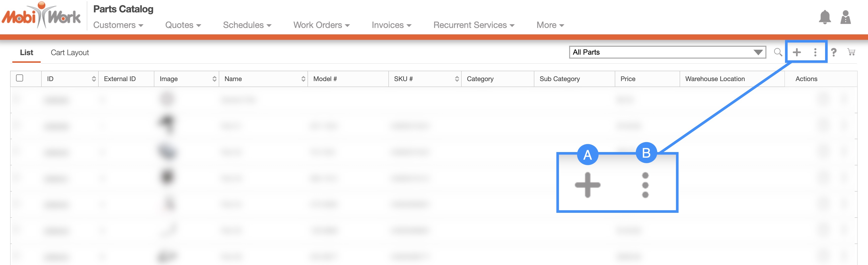Click the magnifier search icon
868x265 pixels.
click(x=778, y=52)
